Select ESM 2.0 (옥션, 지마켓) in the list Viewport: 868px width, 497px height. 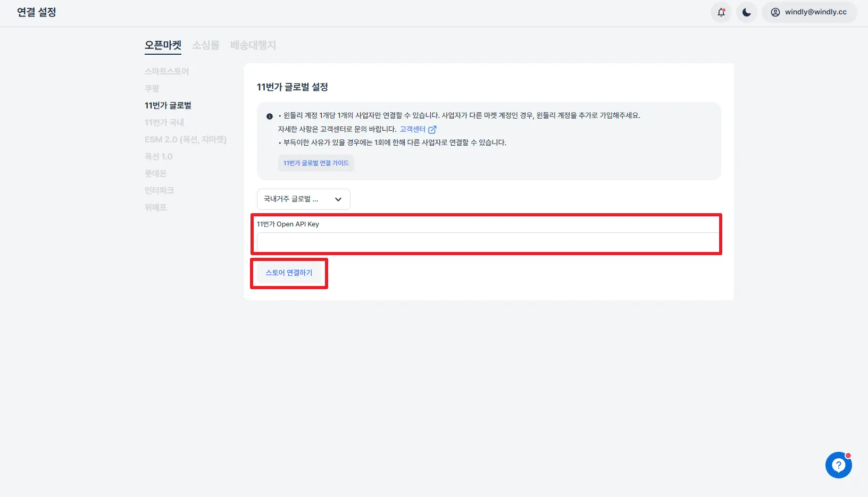tap(186, 139)
